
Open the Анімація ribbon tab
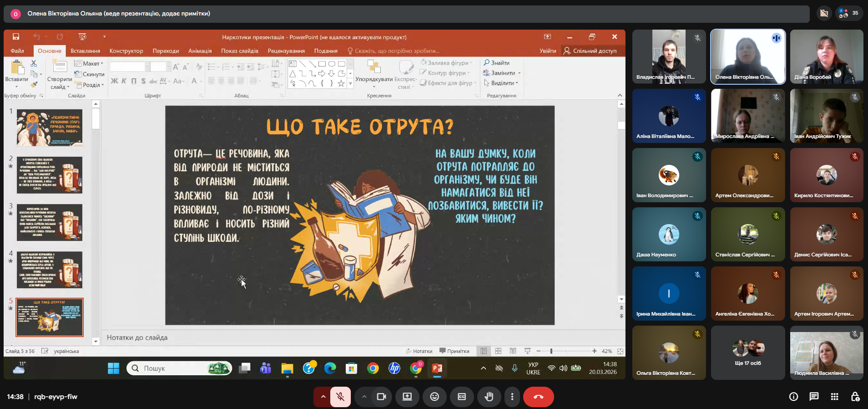pyautogui.click(x=200, y=51)
